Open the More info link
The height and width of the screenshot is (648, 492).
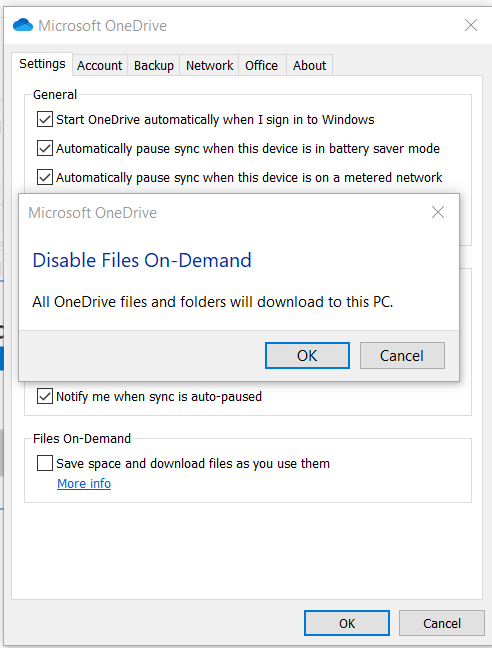[84, 483]
